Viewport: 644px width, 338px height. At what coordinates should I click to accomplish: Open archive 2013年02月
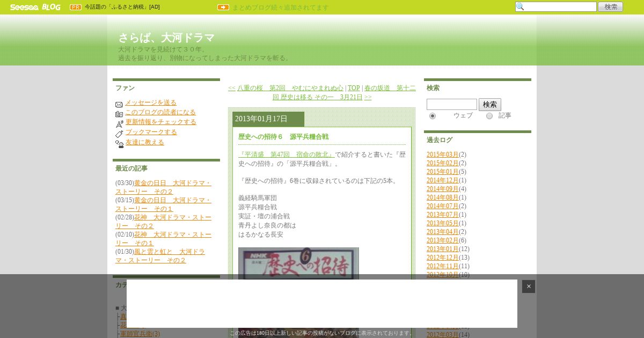coord(443,240)
